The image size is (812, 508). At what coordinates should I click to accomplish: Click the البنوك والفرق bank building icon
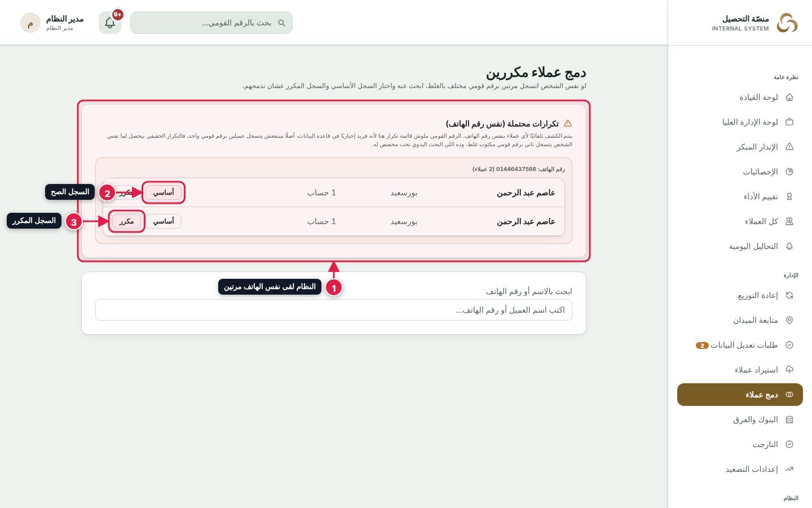789,419
